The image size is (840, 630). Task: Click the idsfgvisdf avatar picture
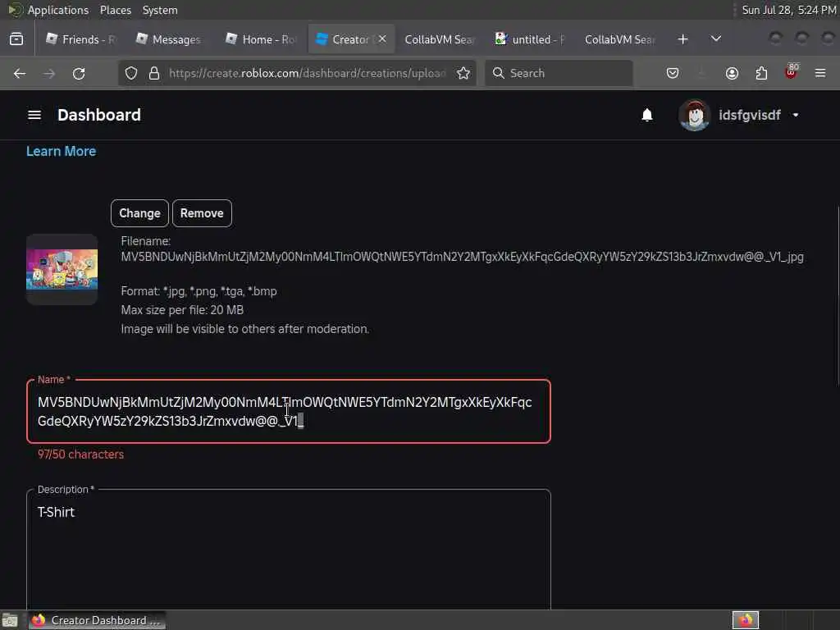(x=694, y=115)
